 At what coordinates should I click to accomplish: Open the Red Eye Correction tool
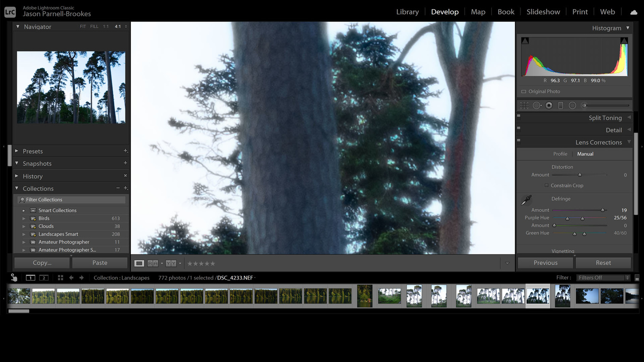pos(549,105)
